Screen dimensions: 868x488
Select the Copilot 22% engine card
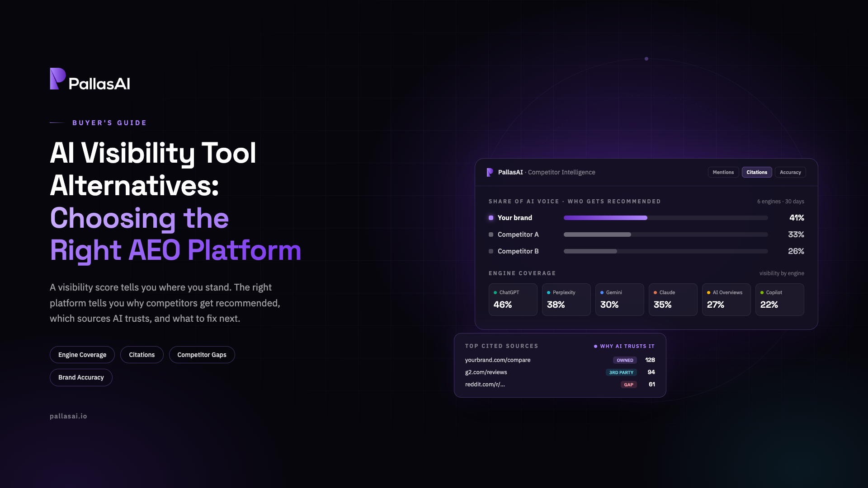point(780,300)
